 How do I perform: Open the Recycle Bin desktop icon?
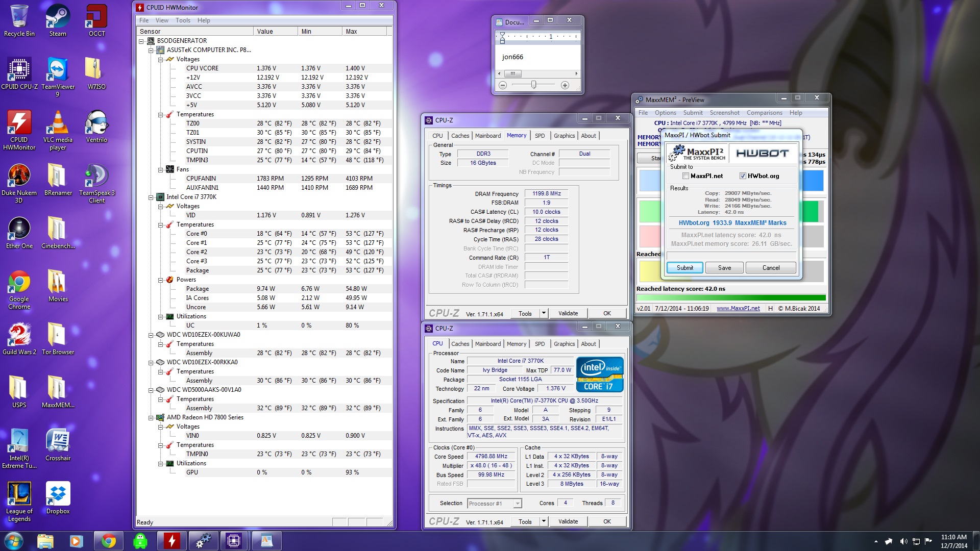pyautogui.click(x=19, y=20)
